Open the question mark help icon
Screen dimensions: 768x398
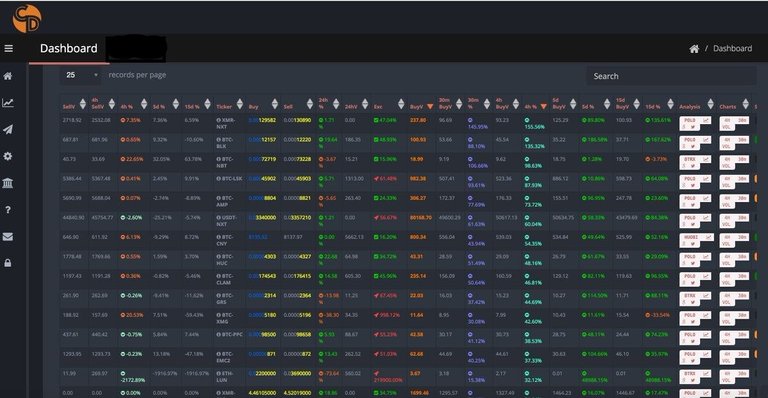(8, 210)
